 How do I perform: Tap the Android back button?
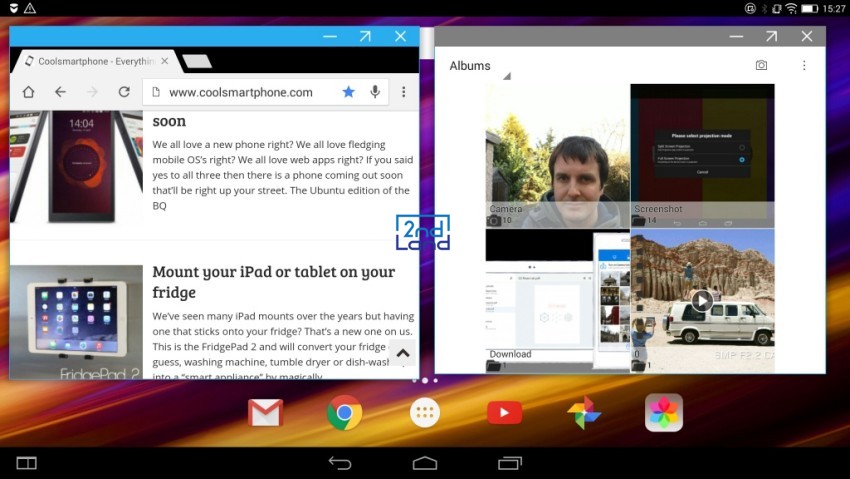coord(340,463)
